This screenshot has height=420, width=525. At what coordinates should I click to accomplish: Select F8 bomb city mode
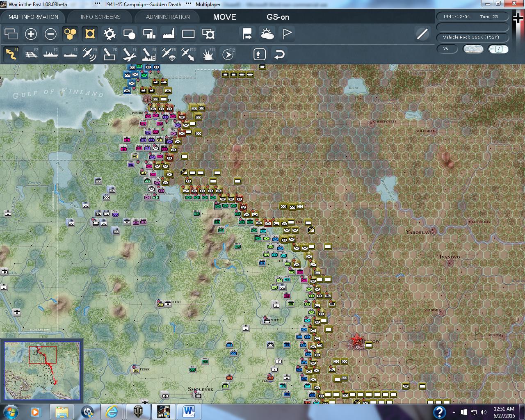(149, 54)
